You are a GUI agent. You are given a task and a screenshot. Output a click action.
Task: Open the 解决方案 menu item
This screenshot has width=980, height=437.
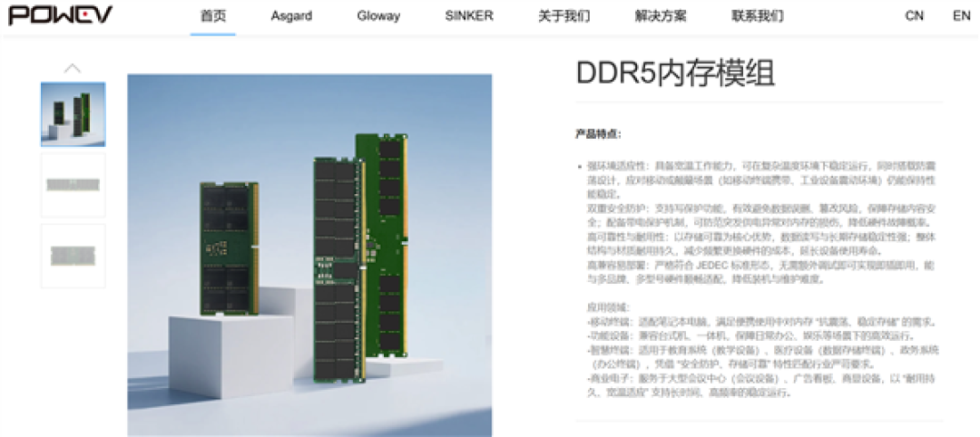(661, 16)
